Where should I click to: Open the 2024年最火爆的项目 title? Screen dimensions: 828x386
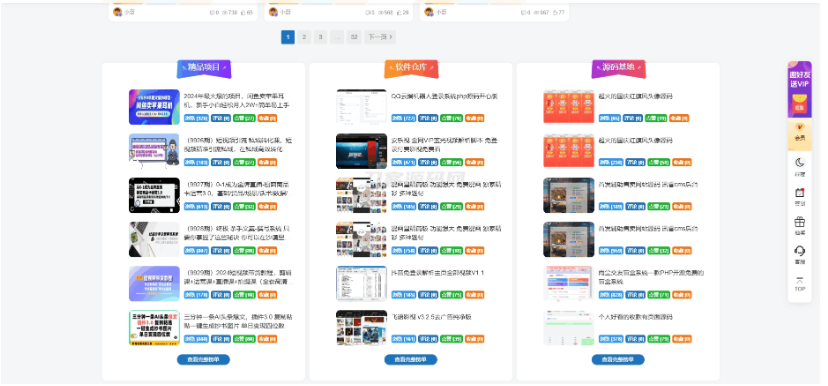coord(237,100)
